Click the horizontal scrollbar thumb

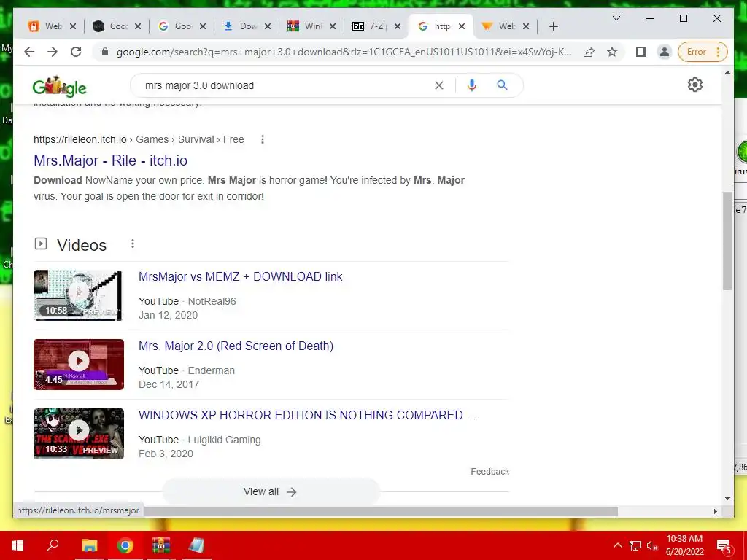pos(381,511)
